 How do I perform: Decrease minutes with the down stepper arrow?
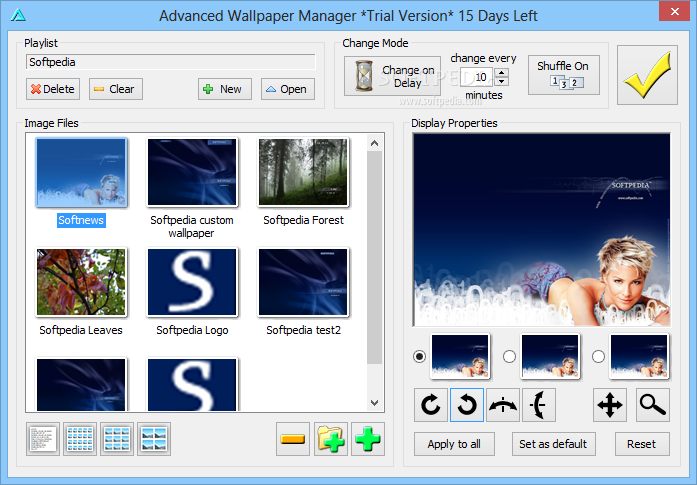tap(501, 81)
